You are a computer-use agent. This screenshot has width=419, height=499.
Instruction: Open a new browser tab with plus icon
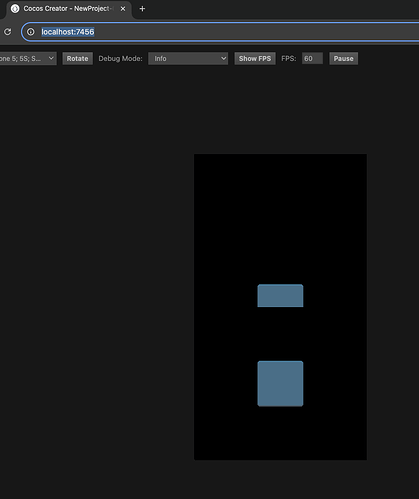(x=142, y=9)
